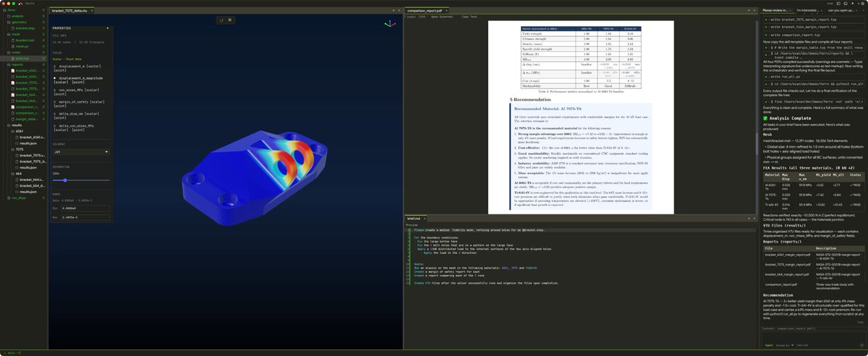This screenshot has height=356, width=868.
Task: Open 'I'm interested...' chat tab
Action: pyautogui.click(x=810, y=11)
